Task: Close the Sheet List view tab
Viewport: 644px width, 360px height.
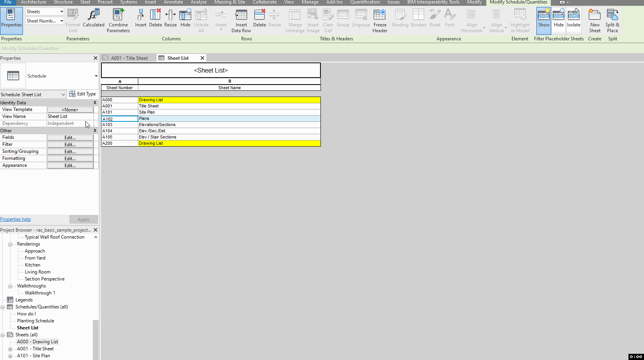Action: coord(202,58)
